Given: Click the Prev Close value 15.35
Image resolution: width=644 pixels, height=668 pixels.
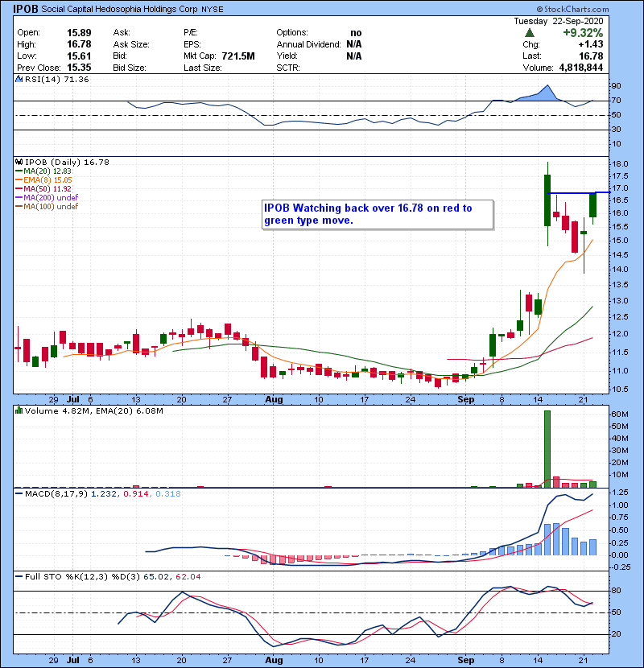Looking at the screenshot, I should click(79, 68).
